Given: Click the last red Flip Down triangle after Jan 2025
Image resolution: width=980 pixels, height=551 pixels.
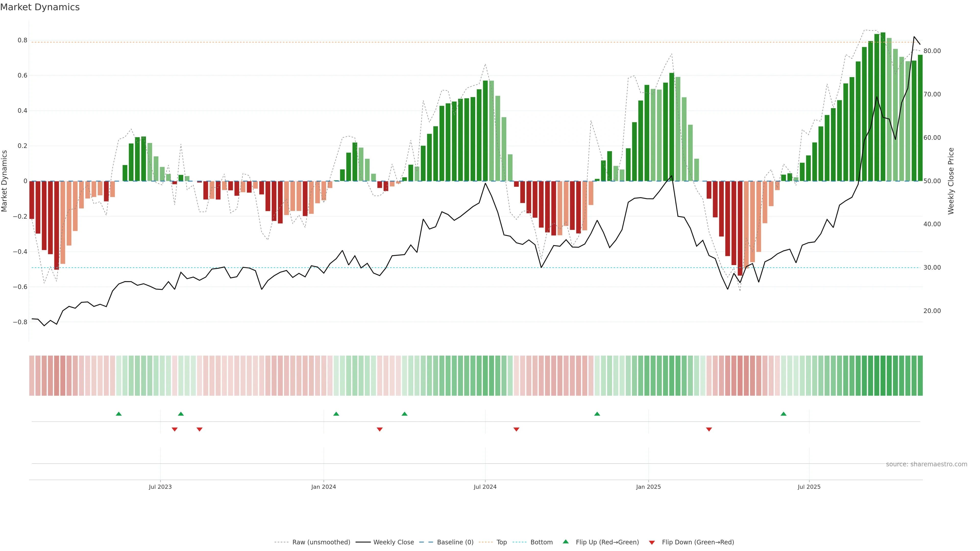Looking at the screenshot, I should point(709,429).
